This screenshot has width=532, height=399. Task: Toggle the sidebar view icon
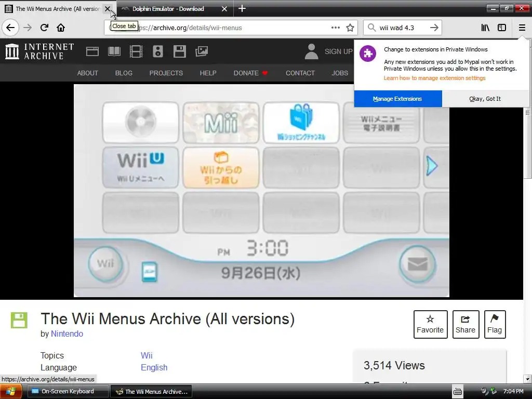(502, 28)
